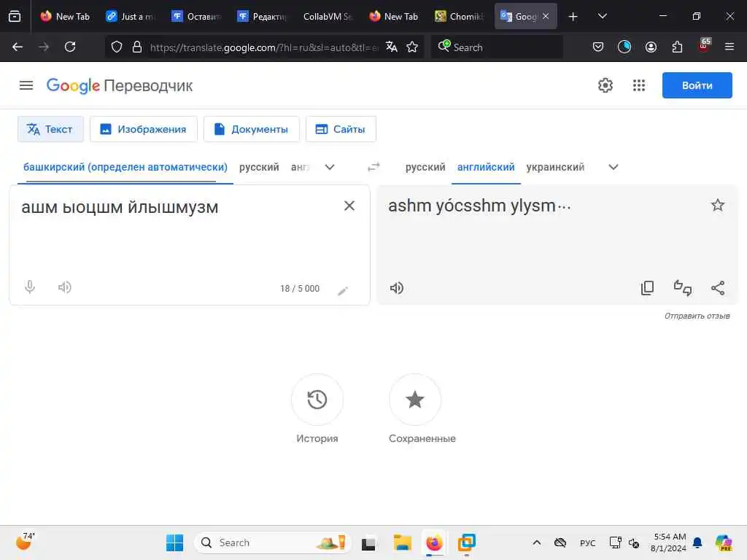This screenshot has width=747, height=560.
Task: Listen to the translated text audio
Action: pos(396,288)
